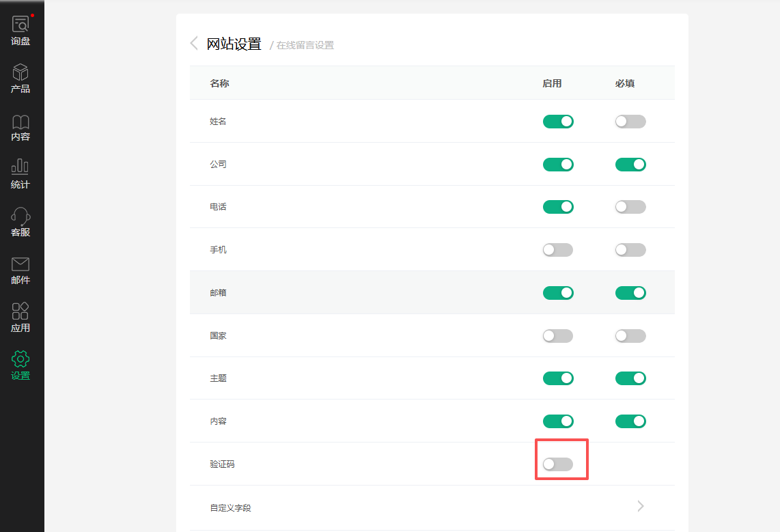The image size is (780, 532).
Task: Open the 客服 customer service headset icon
Action: 20,216
